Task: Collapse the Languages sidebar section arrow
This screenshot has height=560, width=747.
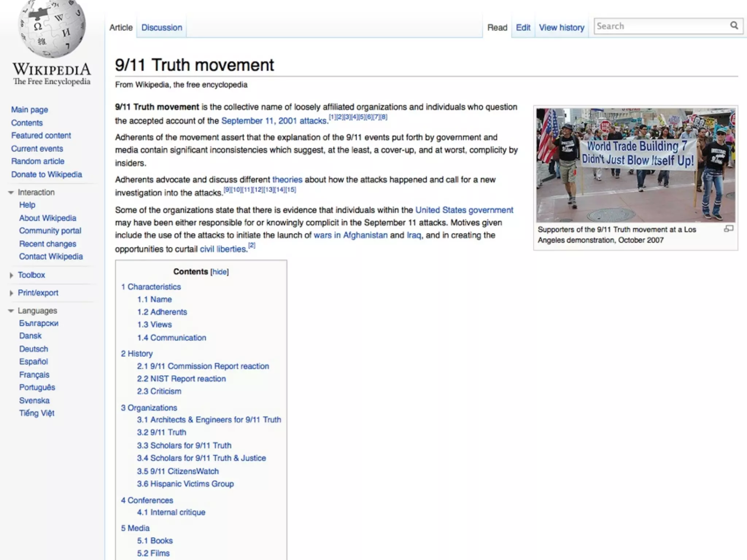Action: [11, 311]
